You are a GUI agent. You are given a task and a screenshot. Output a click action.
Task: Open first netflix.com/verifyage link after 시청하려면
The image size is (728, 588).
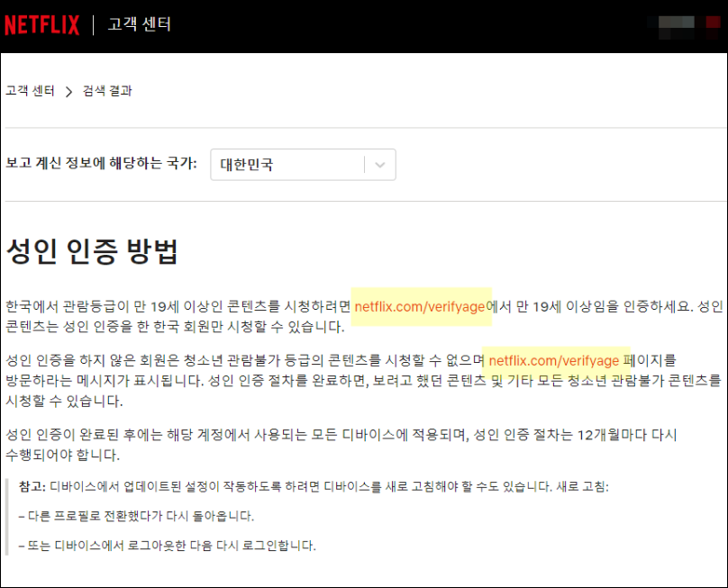(x=420, y=307)
